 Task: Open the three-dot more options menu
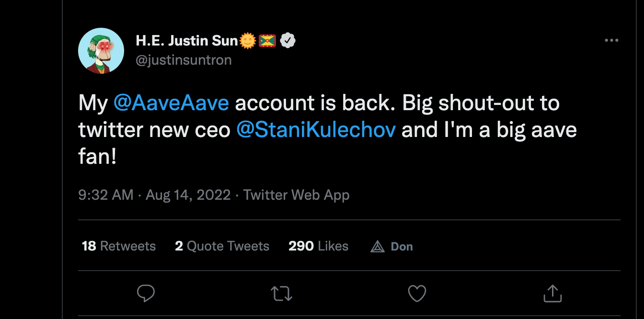tap(611, 41)
